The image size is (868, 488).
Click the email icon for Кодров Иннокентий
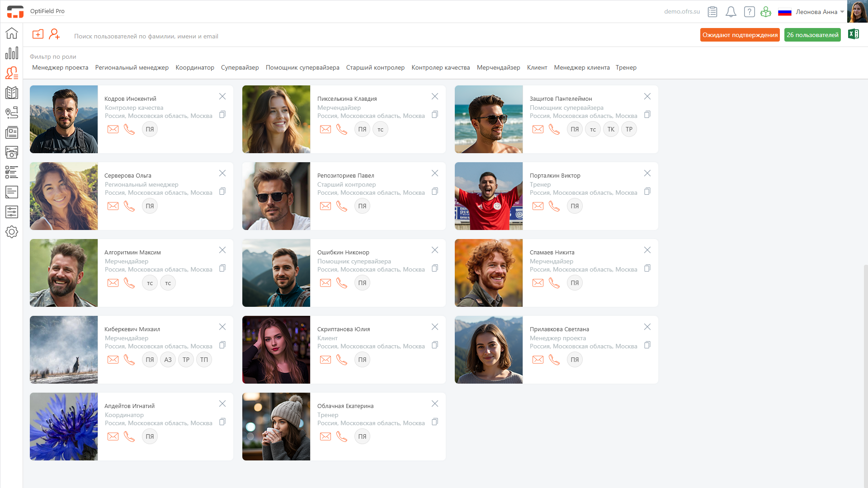point(113,129)
